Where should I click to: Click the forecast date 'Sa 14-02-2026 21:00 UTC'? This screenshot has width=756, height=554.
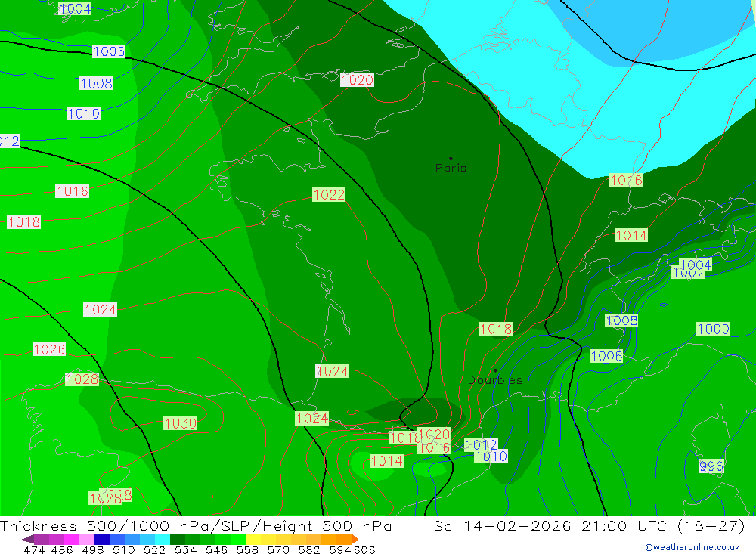click(x=550, y=525)
